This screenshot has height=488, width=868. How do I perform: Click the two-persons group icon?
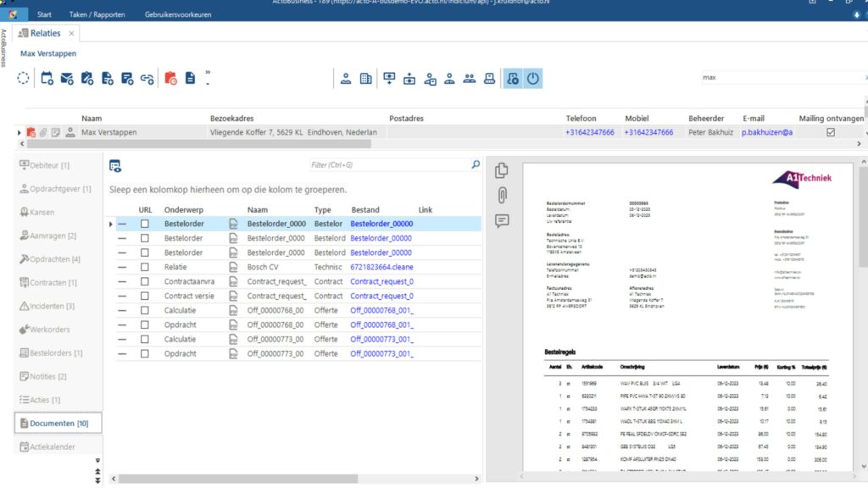(x=470, y=79)
